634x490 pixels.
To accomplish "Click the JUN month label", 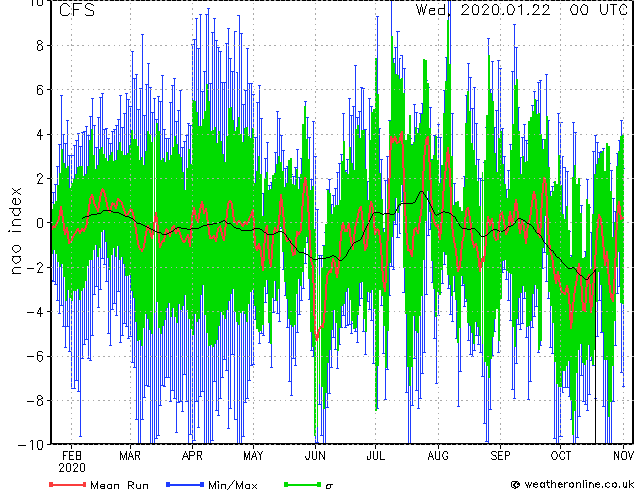I will click(x=315, y=456).
